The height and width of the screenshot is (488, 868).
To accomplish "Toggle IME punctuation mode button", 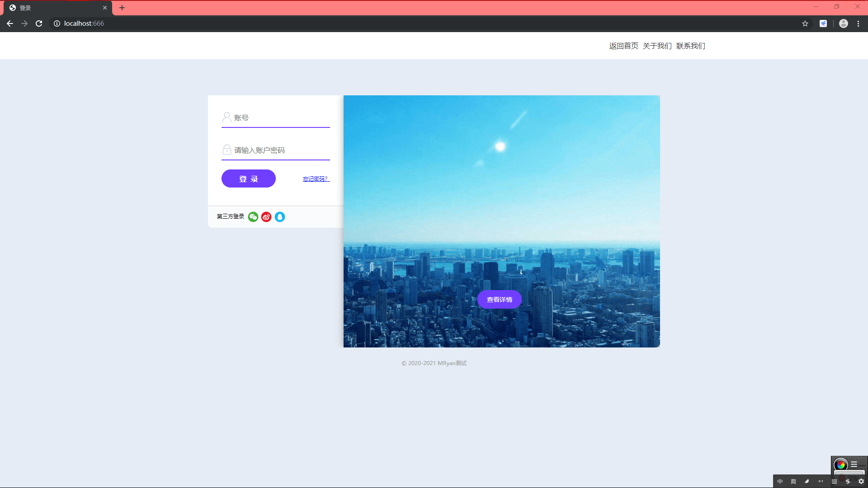I will [821, 481].
